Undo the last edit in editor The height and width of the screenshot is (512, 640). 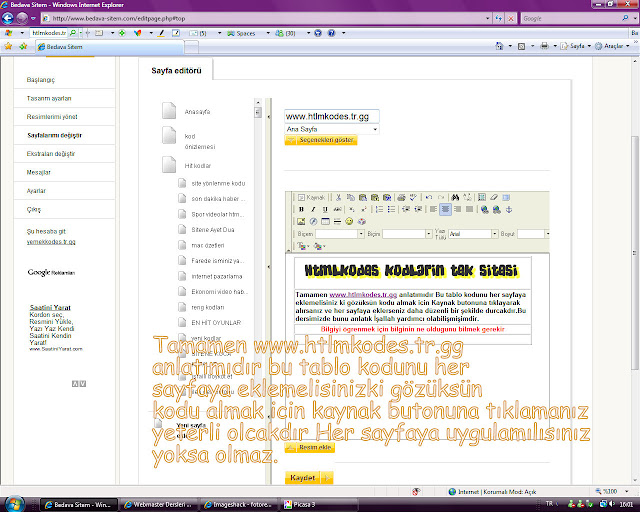point(429,197)
